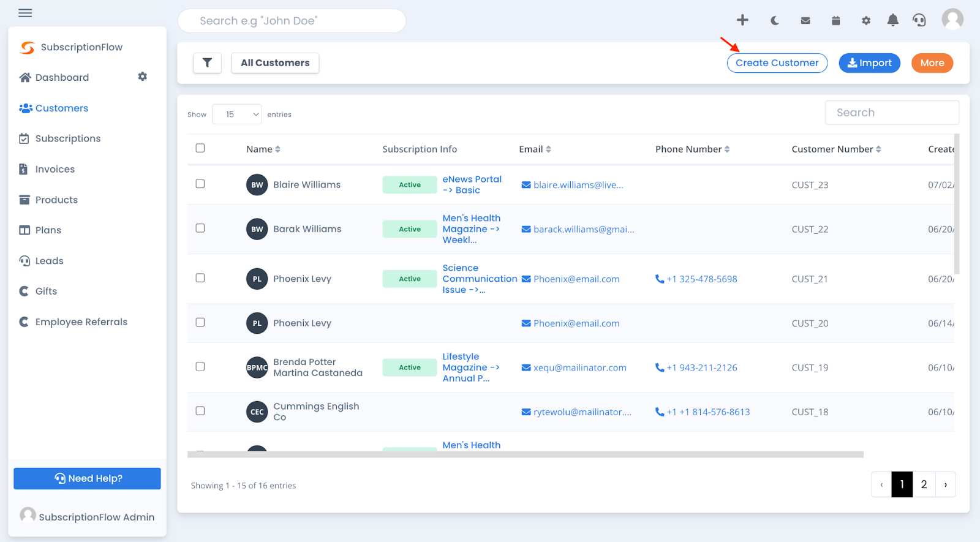Open Leads in the sidebar
Image resolution: width=980 pixels, height=542 pixels.
point(49,261)
